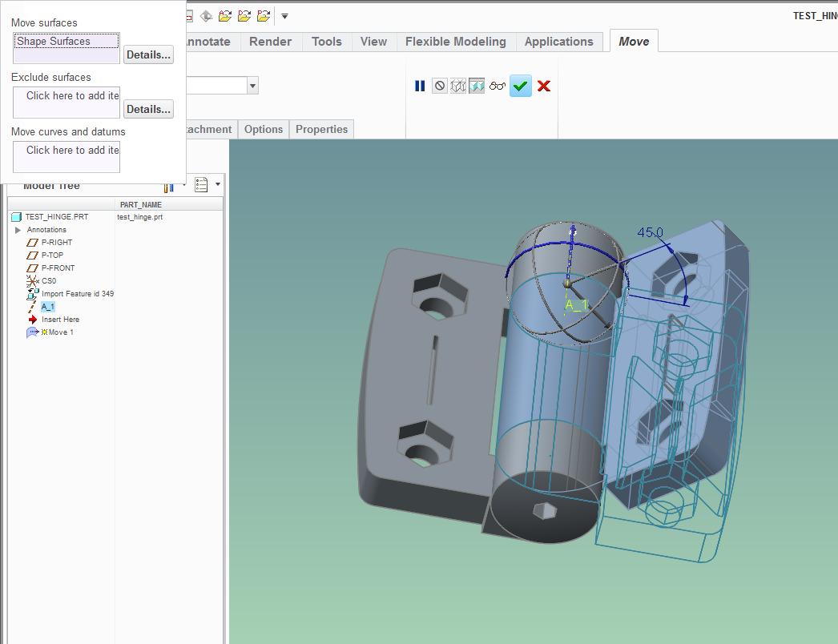The width and height of the screenshot is (838, 644).
Task: Click the coordinate system icon beside CS0
Action: (x=33, y=280)
